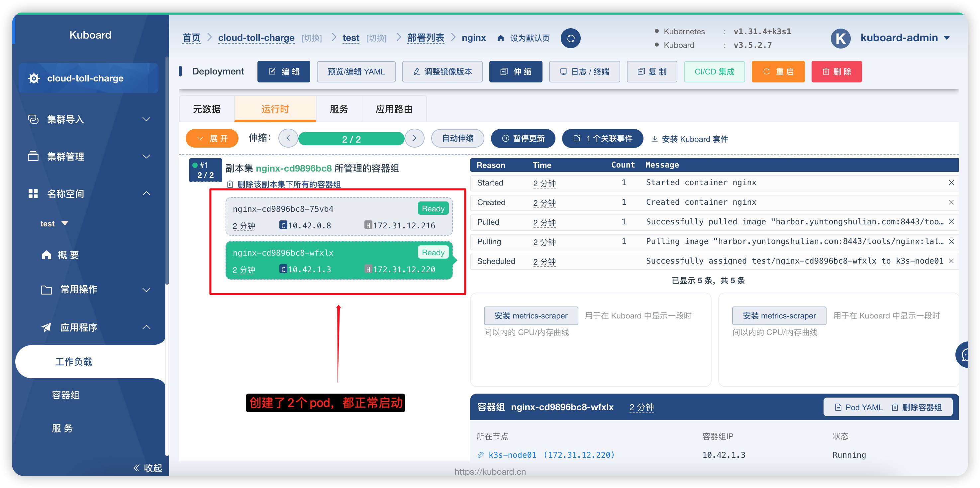This screenshot has height=488, width=980.
Task: Dismiss the Pulling image event row
Action: coord(951,241)
